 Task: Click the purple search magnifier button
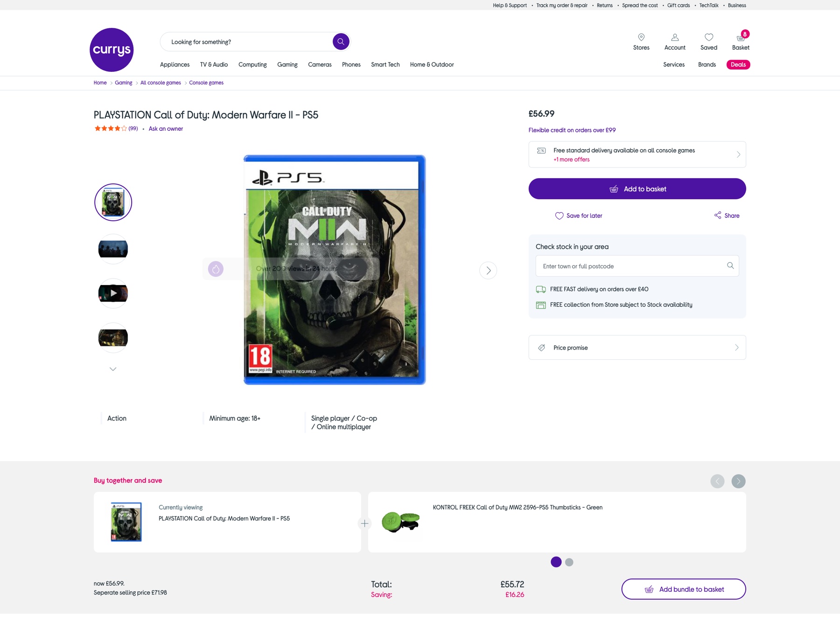pyautogui.click(x=341, y=42)
